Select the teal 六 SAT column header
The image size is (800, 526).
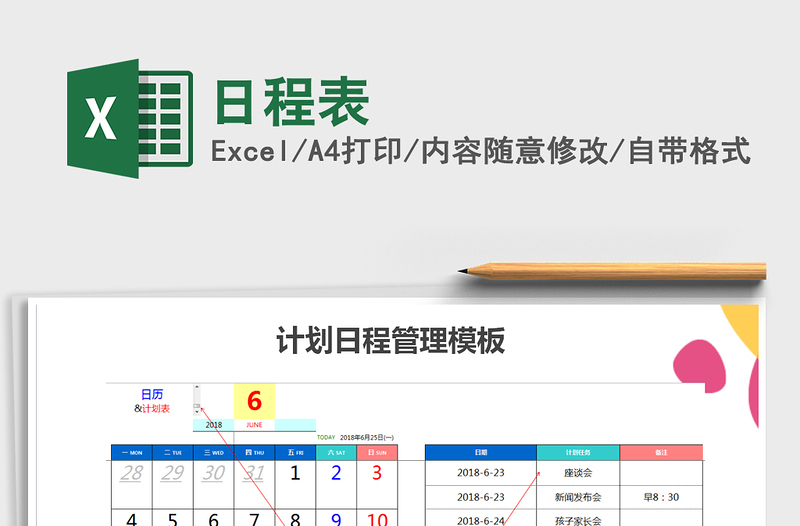[x=336, y=453]
